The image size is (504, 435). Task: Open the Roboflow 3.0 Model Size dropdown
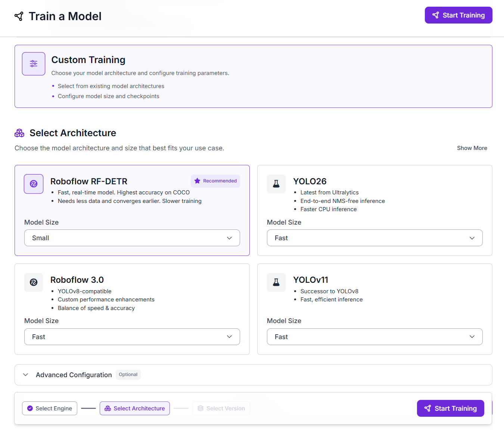(132, 337)
